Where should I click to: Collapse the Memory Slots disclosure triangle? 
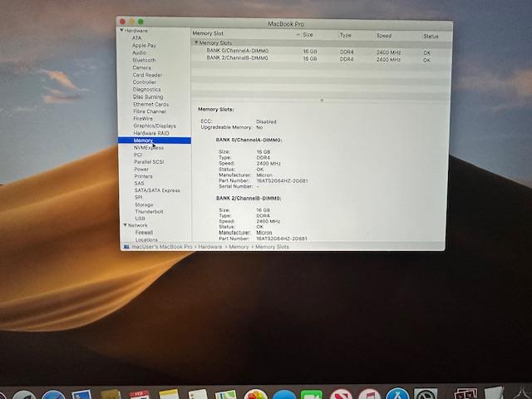(x=196, y=42)
